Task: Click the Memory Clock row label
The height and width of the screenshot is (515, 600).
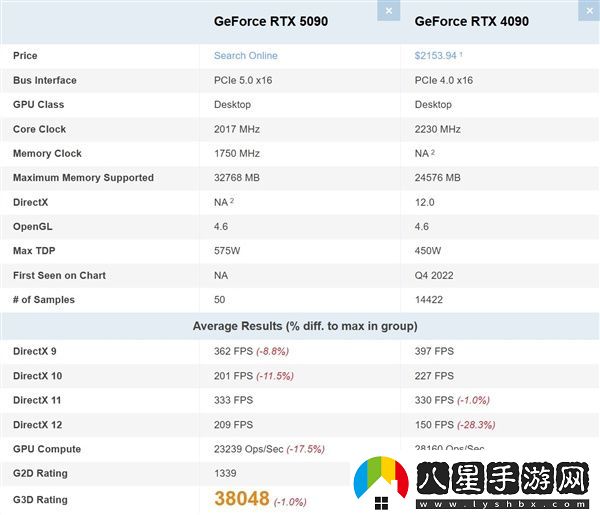Action: coord(47,153)
